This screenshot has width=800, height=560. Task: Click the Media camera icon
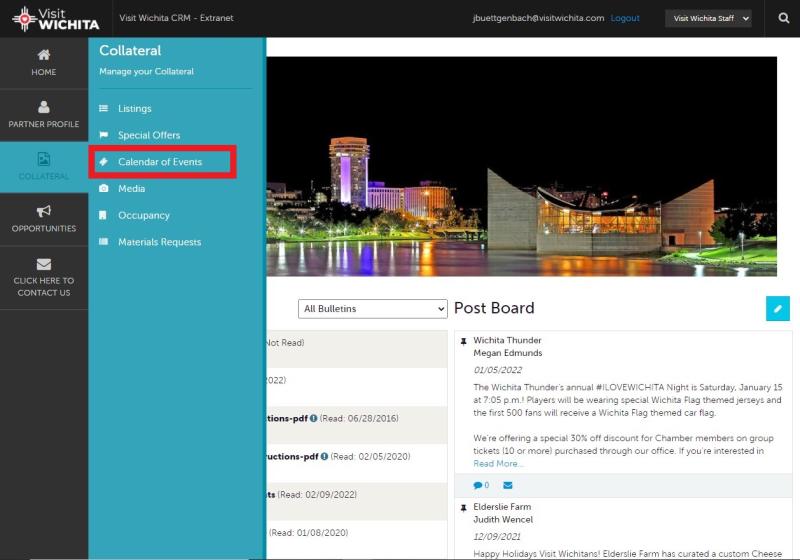(x=104, y=188)
